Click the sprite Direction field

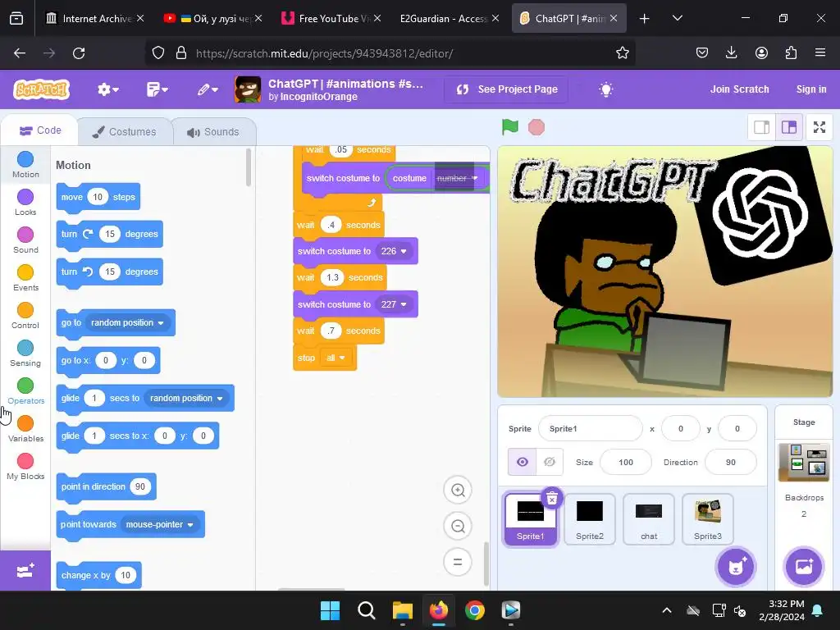tap(731, 462)
